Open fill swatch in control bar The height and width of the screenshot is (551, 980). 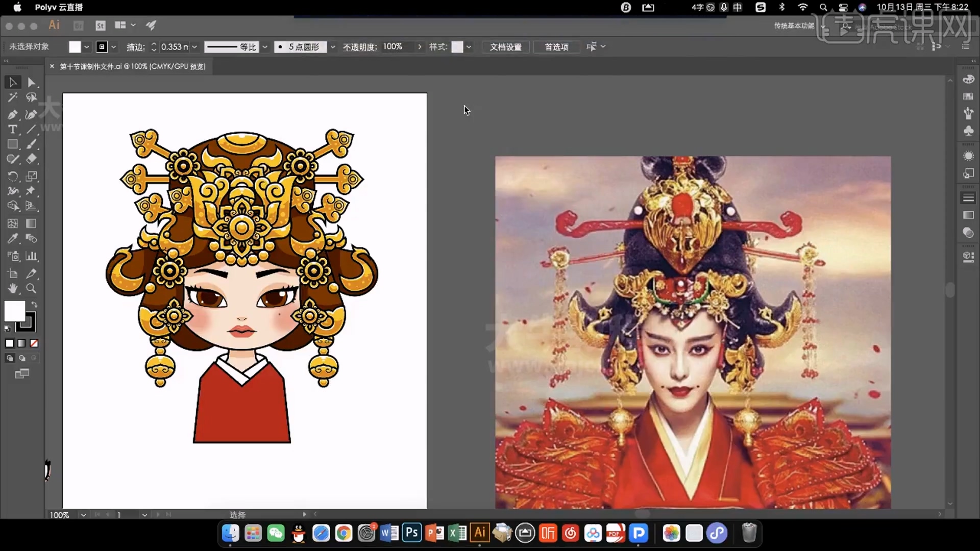coord(75,47)
